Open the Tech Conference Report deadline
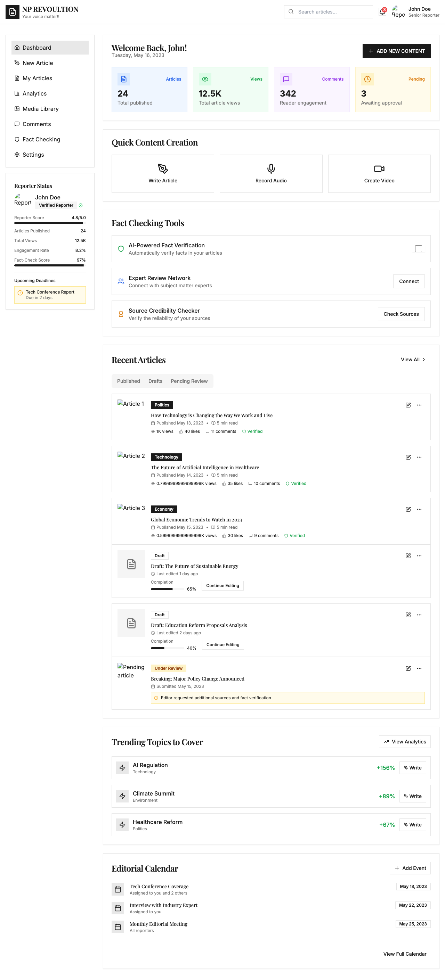This screenshot has height=980, width=445. (50, 295)
